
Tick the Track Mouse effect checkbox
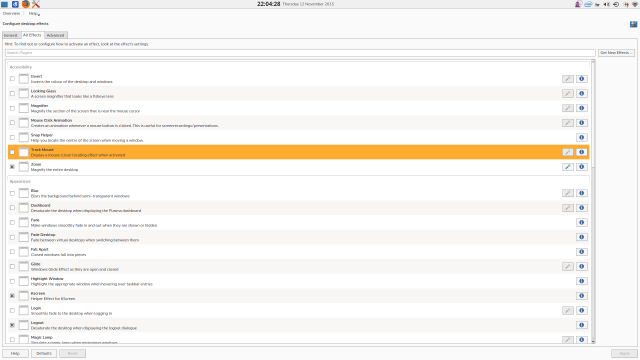[x=12, y=152]
